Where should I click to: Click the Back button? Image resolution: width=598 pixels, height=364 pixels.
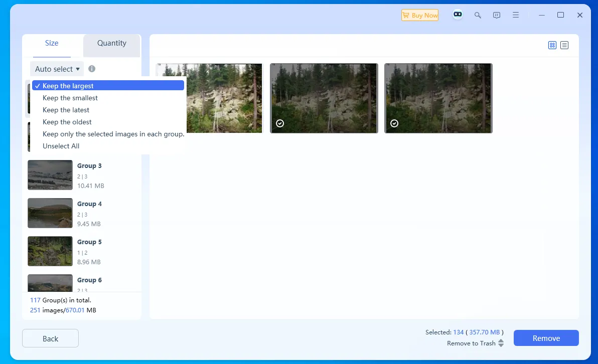pyautogui.click(x=50, y=338)
